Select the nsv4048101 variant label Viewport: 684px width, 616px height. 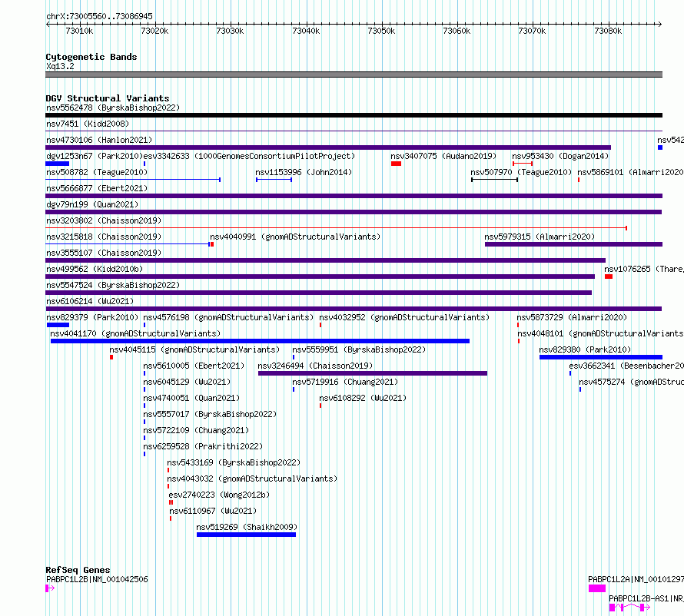pos(600,333)
